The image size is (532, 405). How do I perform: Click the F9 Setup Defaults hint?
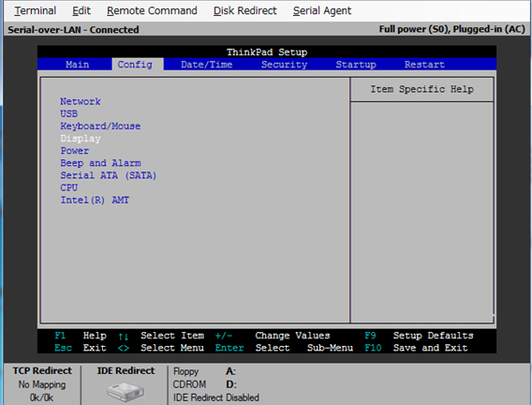419,336
